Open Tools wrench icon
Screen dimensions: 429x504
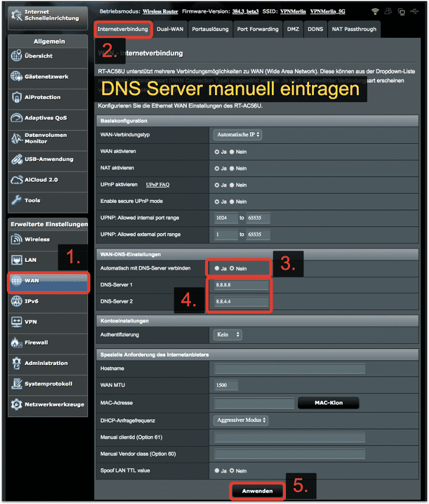click(17, 201)
